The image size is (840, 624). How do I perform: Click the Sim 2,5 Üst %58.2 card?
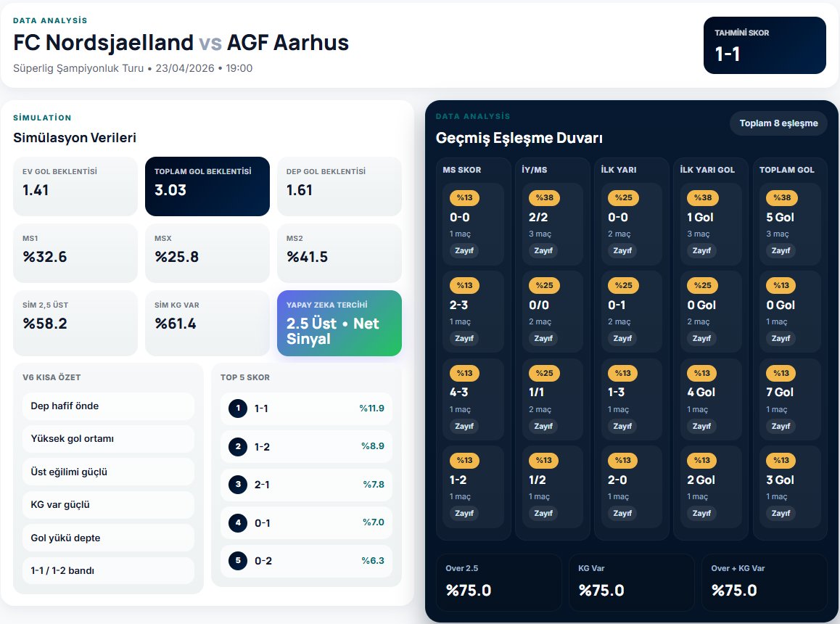(x=75, y=323)
